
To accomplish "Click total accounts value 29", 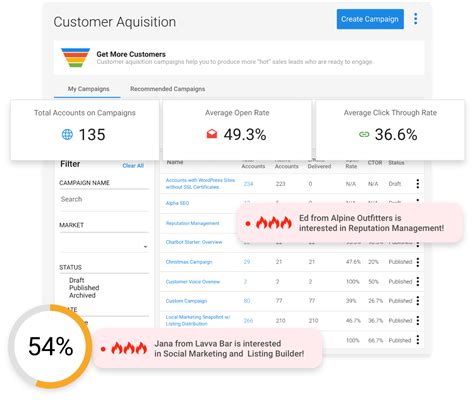I will click(x=247, y=262).
